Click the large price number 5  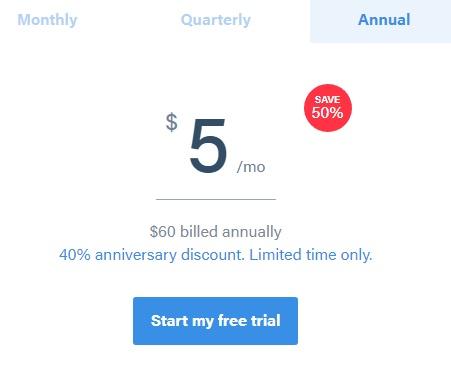(x=208, y=146)
